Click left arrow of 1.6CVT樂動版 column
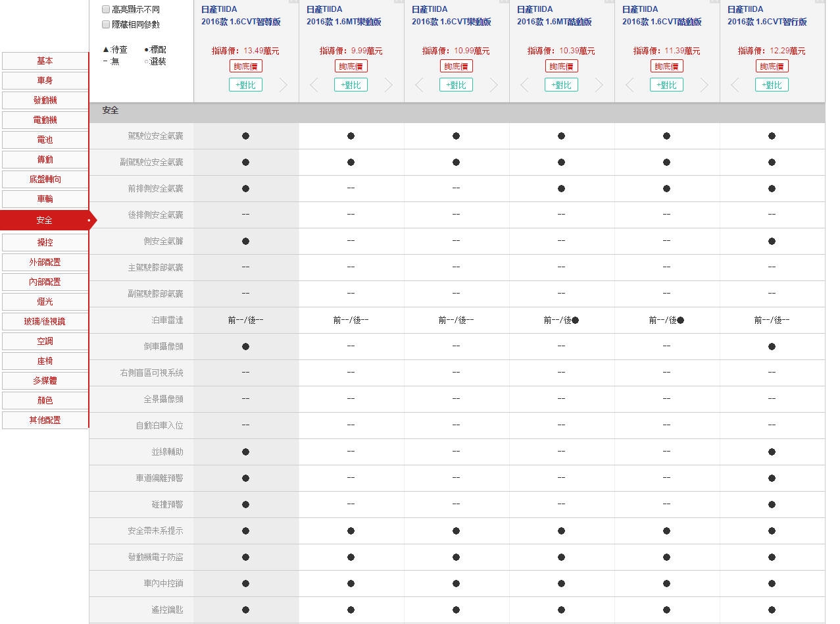The width and height of the screenshot is (840, 624). pyautogui.click(x=419, y=85)
